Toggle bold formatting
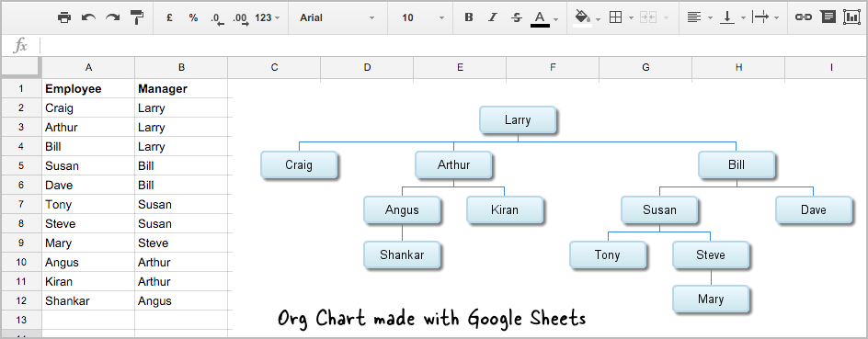868x339 pixels. [x=469, y=17]
